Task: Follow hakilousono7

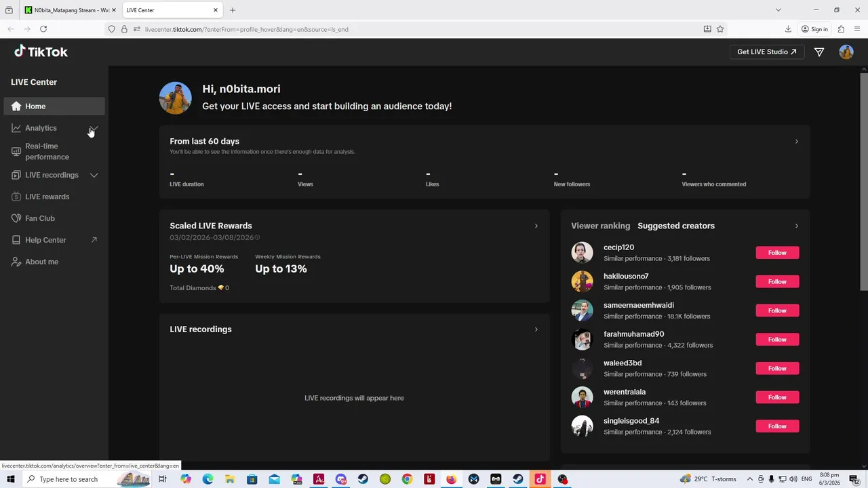Action: tap(777, 281)
